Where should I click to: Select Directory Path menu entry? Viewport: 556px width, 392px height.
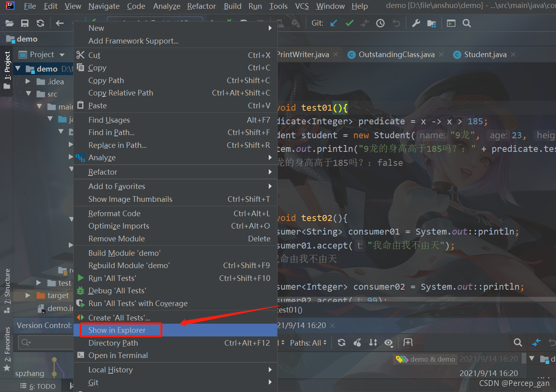coord(175,343)
